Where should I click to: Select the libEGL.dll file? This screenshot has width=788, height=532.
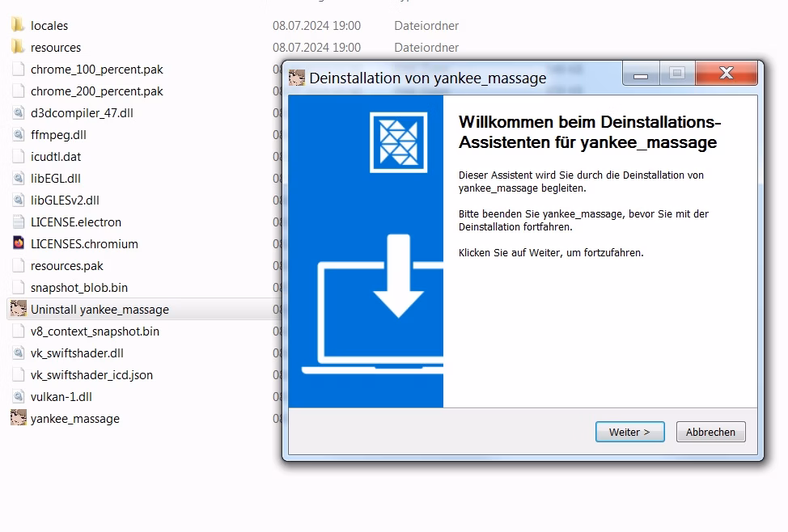[56, 179]
